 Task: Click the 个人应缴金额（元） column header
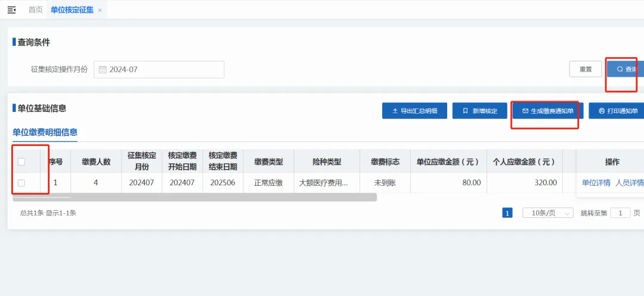pos(525,161)
